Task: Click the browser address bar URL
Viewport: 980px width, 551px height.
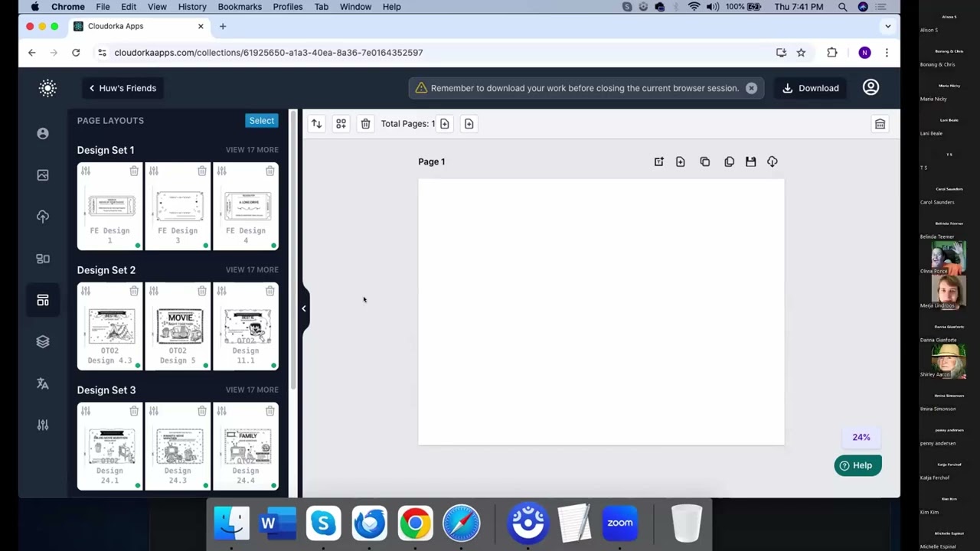Action: (x=269, y=53)
